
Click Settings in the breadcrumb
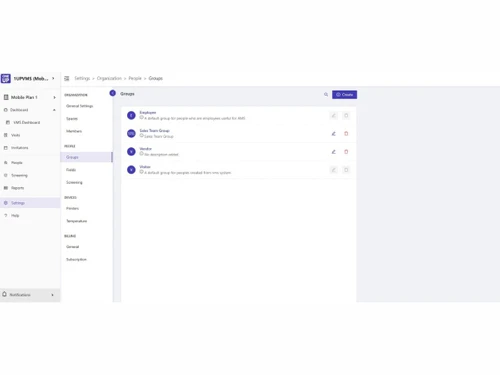[82, 78]
